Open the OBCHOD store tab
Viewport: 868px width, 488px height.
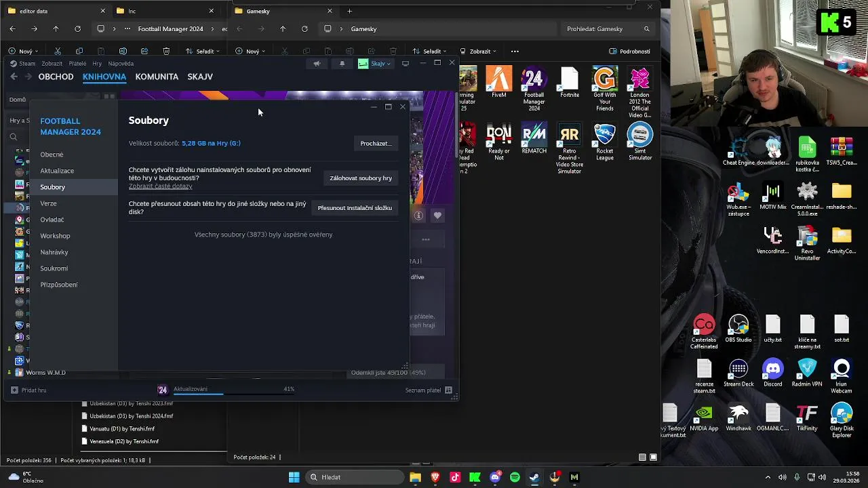point(56,77)
